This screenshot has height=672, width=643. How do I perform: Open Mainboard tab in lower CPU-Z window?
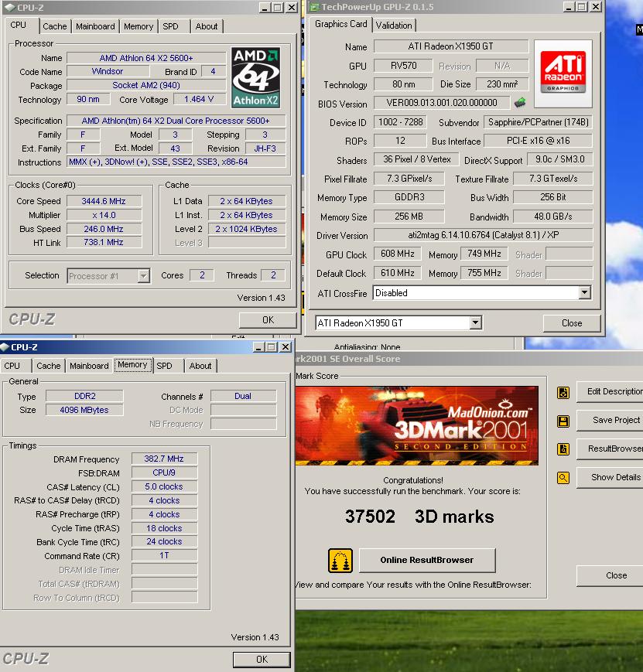pos(89,366)
